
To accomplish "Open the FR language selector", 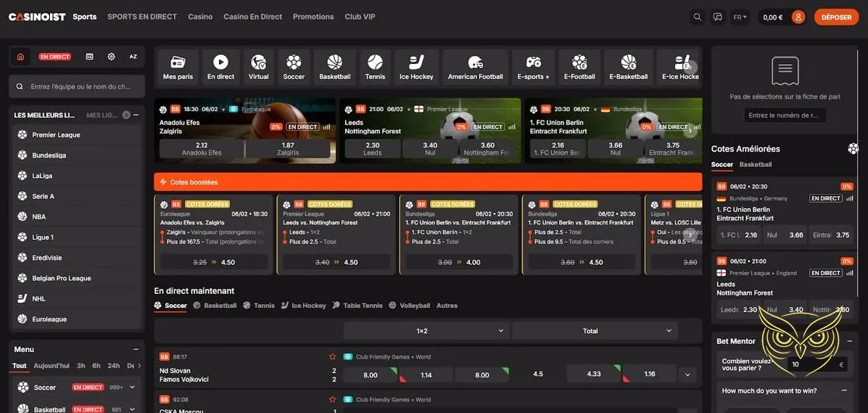I will (740, 17).
